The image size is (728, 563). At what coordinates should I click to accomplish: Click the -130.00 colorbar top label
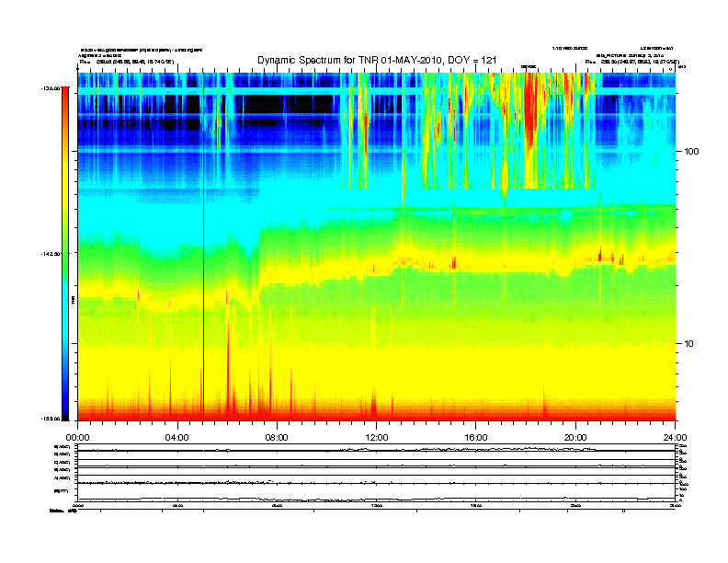coord(51,87)
